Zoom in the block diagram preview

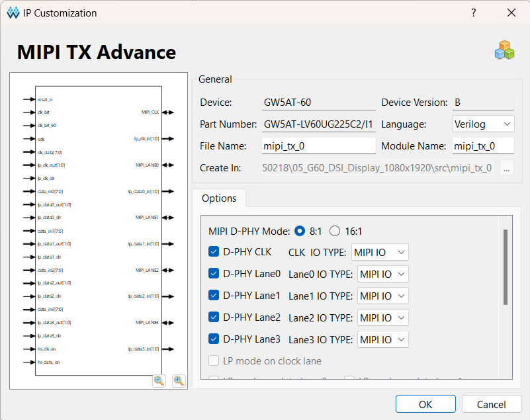pos(179,381)
